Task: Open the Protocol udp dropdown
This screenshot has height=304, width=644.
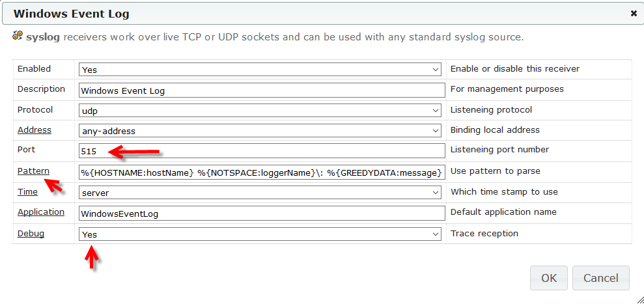Action: pos(260,110)
